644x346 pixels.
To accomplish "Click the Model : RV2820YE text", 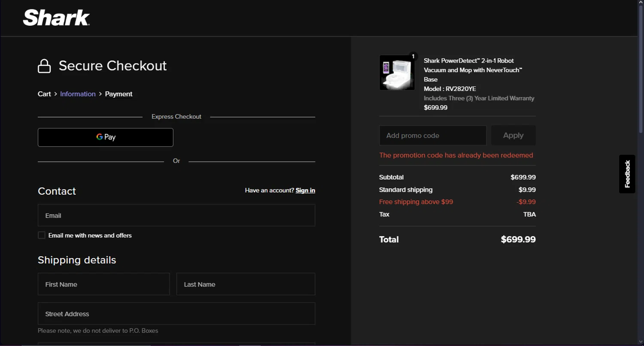I will coord(450,89).
